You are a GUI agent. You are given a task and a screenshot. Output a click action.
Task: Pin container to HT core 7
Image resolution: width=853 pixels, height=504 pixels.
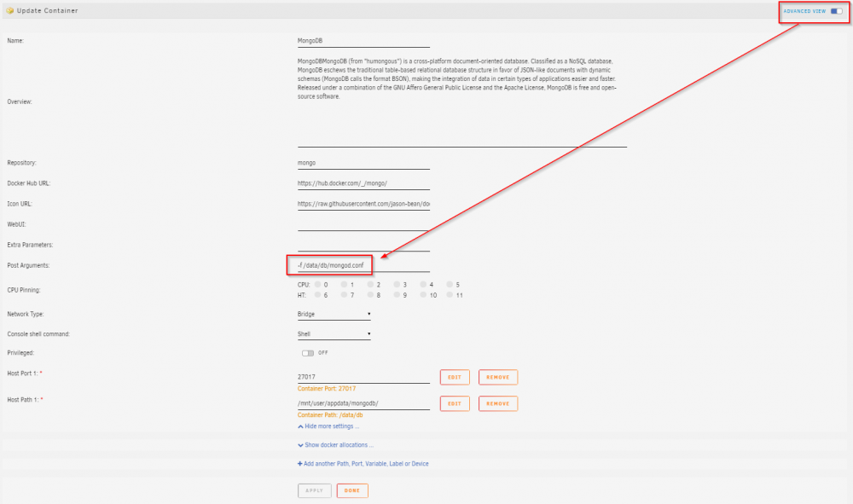[344, 295]
